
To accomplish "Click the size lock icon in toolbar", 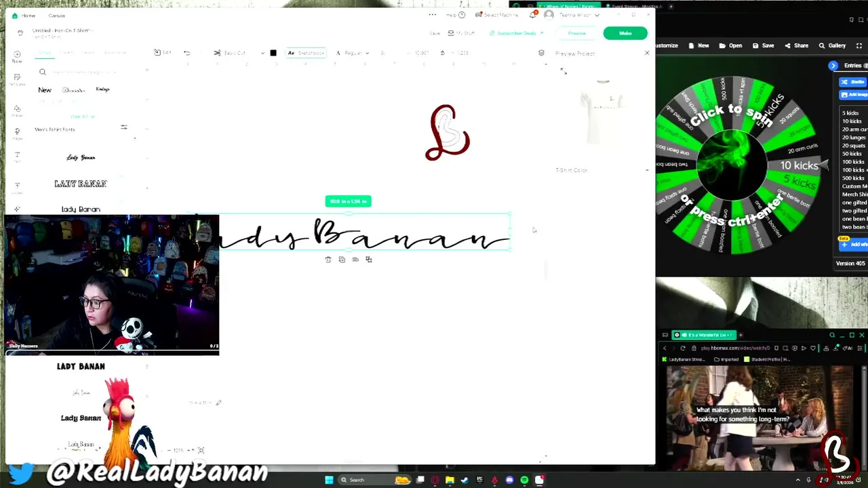I will pos(442,53).
